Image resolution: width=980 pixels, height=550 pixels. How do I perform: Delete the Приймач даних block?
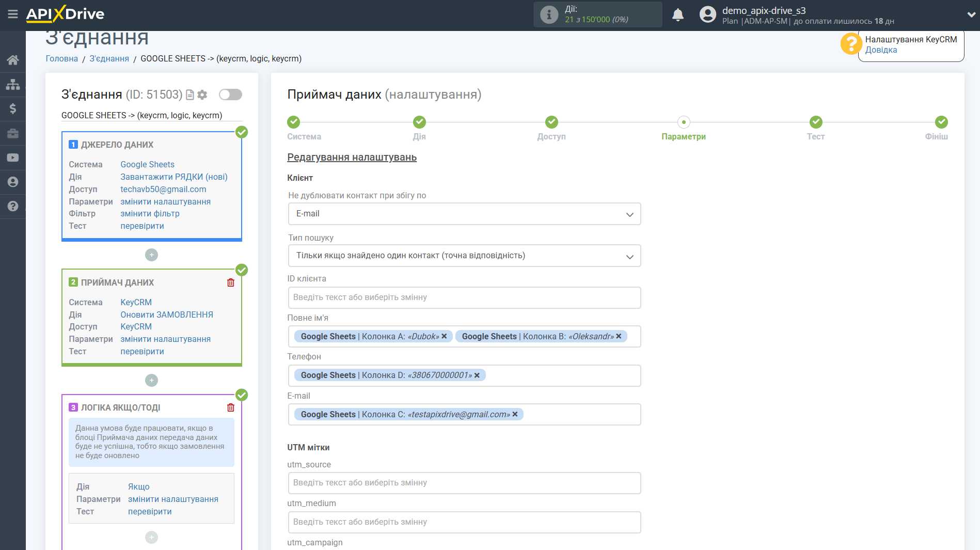231,282
